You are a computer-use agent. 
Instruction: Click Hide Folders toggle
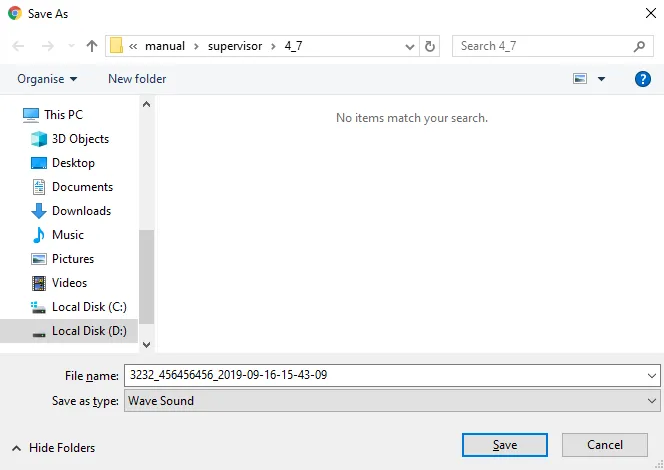point(54,448)
